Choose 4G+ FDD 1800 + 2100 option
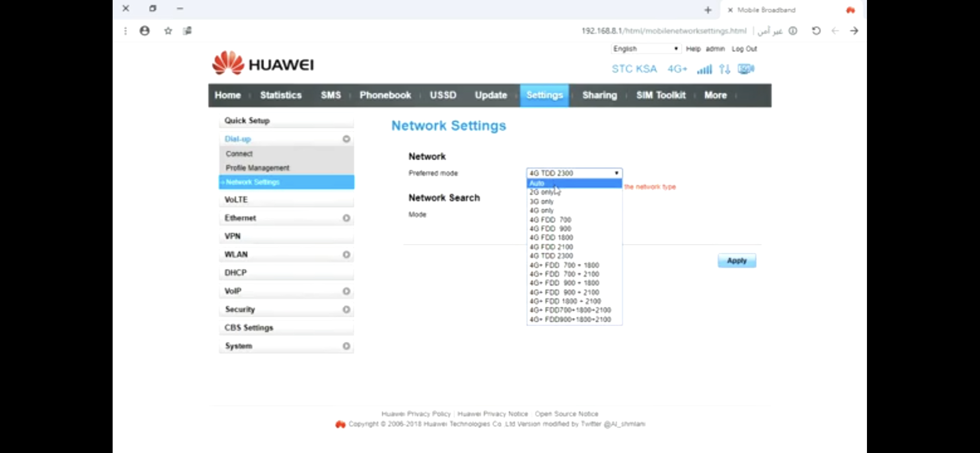Image resolution: width=980 pixels, height=453 pixels. pyautogui.click(x=574, y=301)
